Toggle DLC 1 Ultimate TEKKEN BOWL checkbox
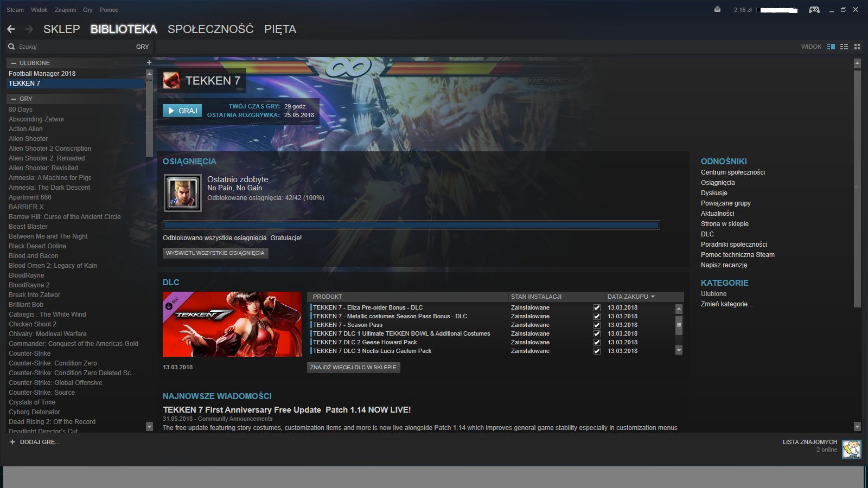Viewport: 868px width, 488px height. (x=597, y=333)
